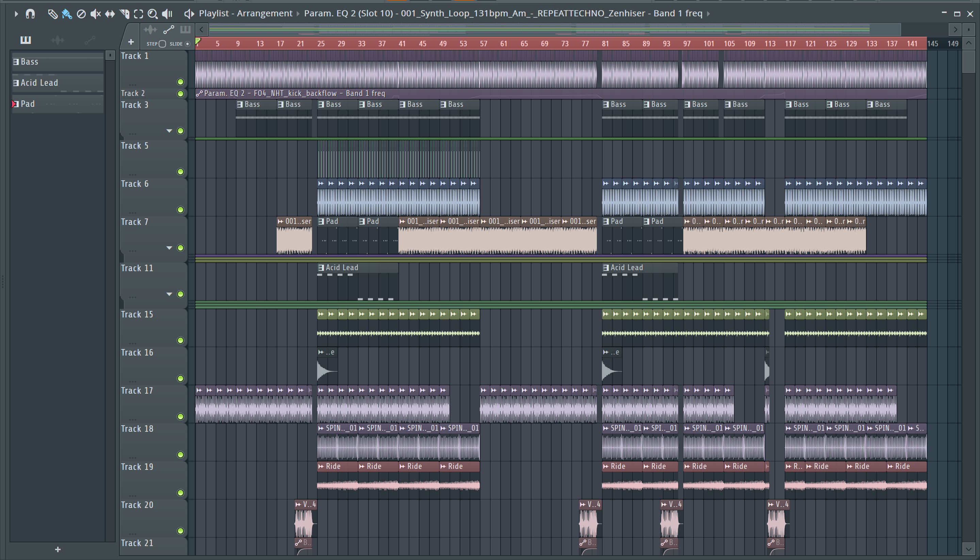Click Playlist - Arrangement title
Screen dimensions: 980x560
pyautogui.click(x=245, y=14)
